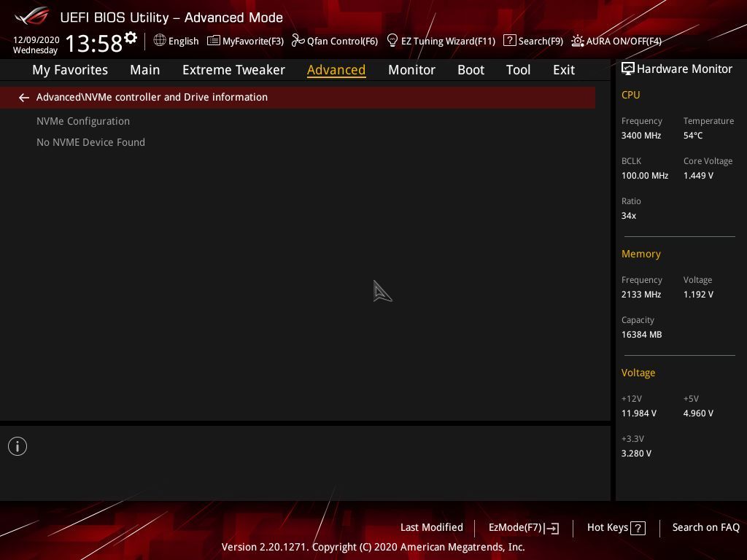Go to the Exit tab
The height and width of the screenshot is (560, 747).
point(564,70)
